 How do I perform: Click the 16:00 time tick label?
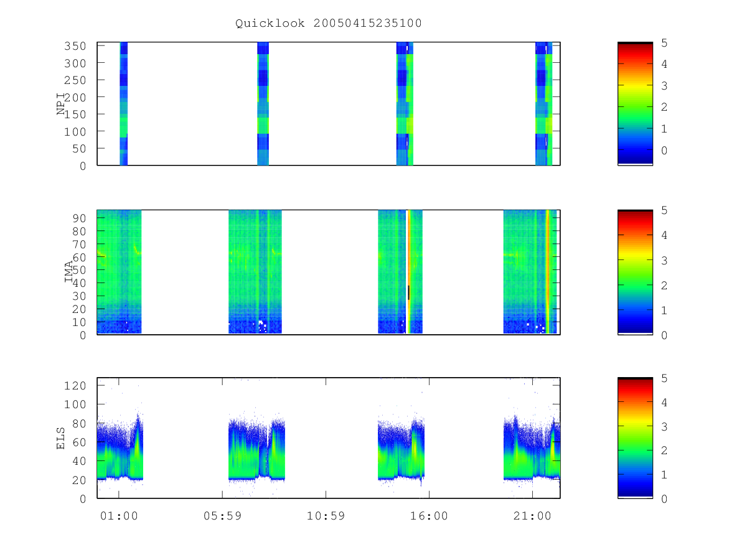coord(429,516)
